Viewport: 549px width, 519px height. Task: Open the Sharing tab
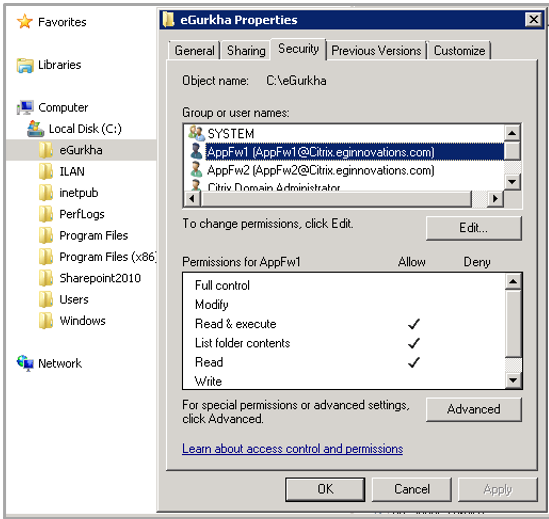pyautogui.click(x=246, y=51)
